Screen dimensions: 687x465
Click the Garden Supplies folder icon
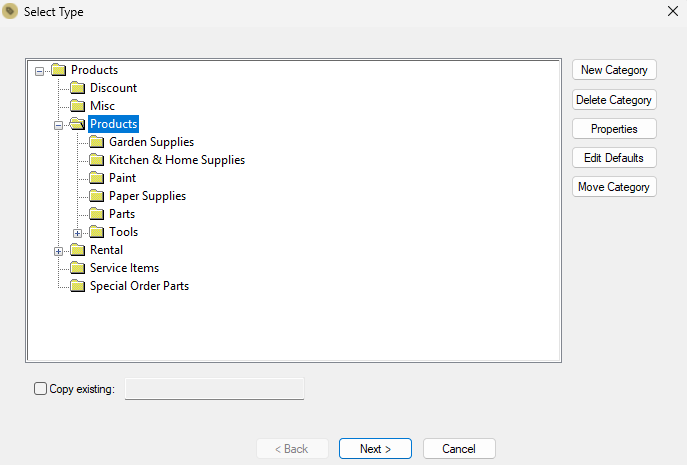point(96,142)
